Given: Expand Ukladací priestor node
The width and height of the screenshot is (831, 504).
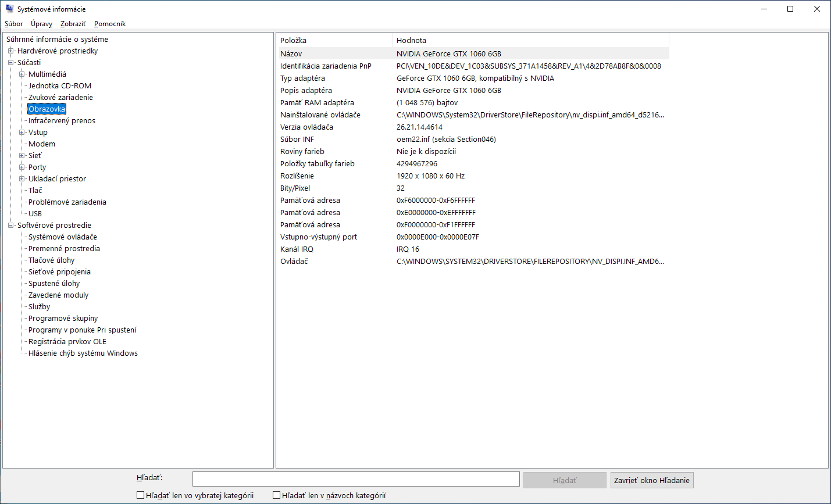Looking at the screenshot, I should pyautogui.click(x=22, y=178).
